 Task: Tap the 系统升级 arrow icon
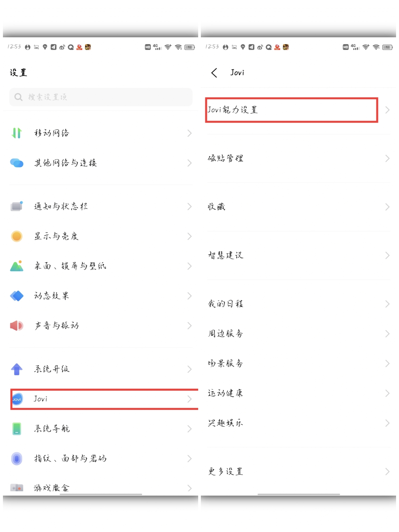[x=16, y=369]
